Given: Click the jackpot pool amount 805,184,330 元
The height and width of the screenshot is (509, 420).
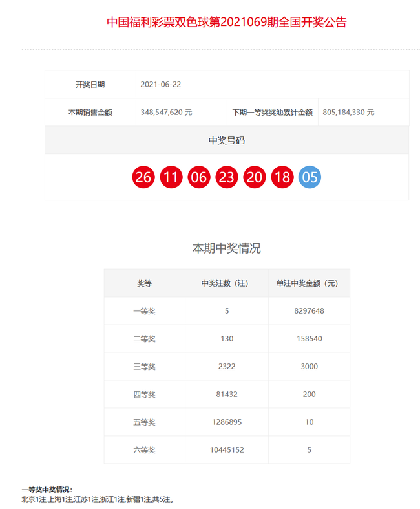Looking at the screenshot, I should coord(348,113).
